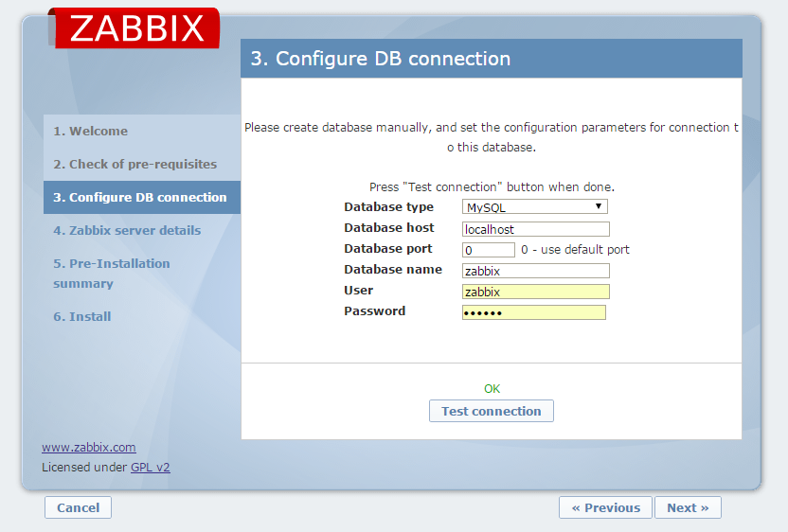Viewport: 788px width, 532px height.
Task: Click the 'Database port' label
Action: click(388, 249)
